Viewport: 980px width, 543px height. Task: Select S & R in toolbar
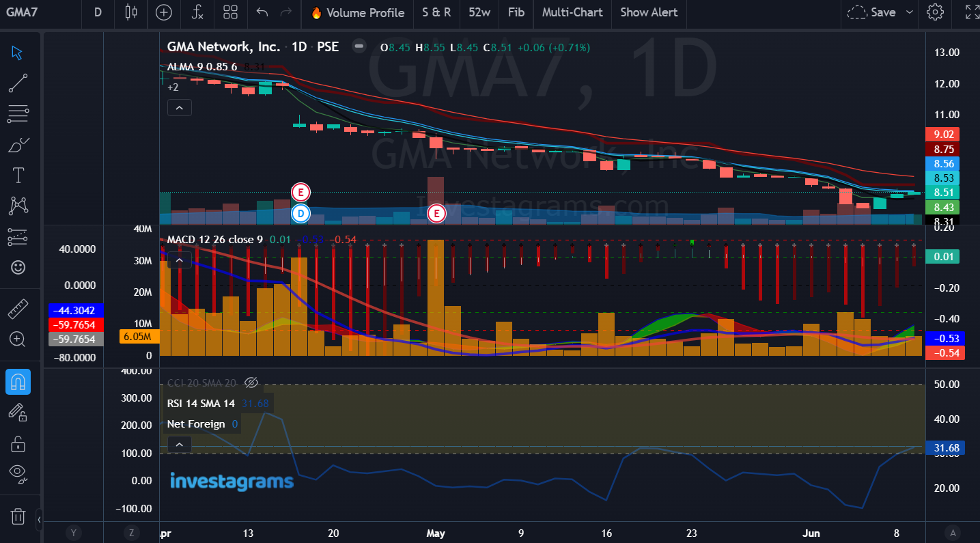pyautogui.click(x=436, y=12)
